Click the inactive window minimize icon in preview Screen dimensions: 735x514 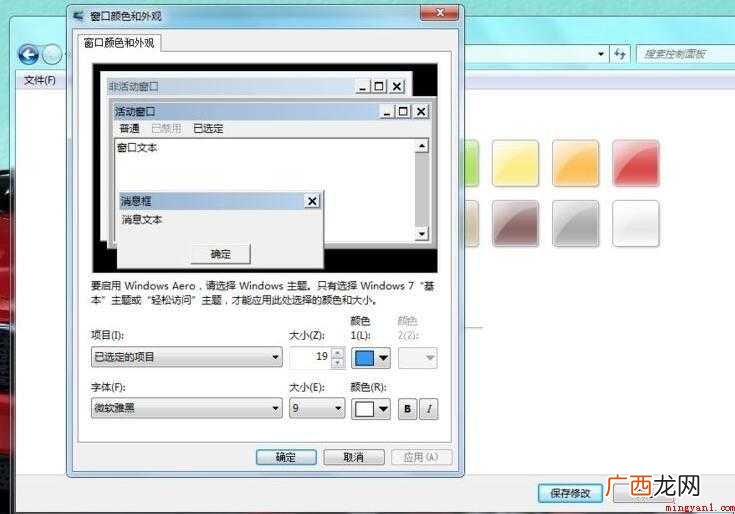point(363,87)
